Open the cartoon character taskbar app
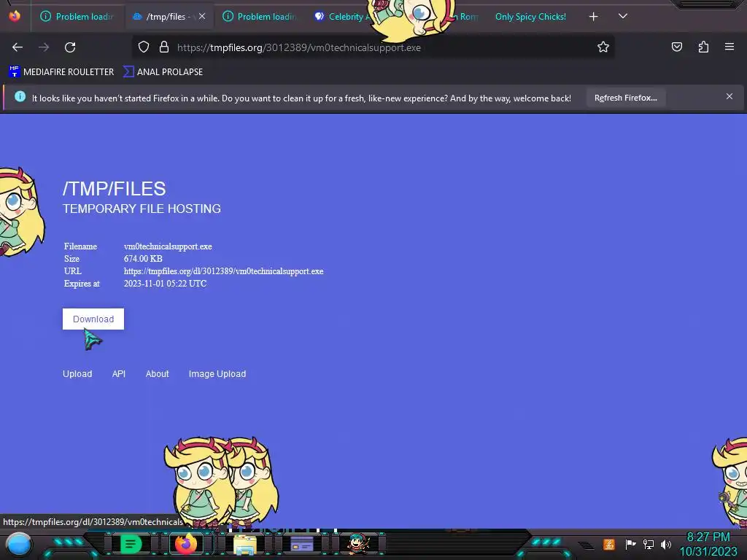This screenshot has width=747, height=560. (358, 544)
